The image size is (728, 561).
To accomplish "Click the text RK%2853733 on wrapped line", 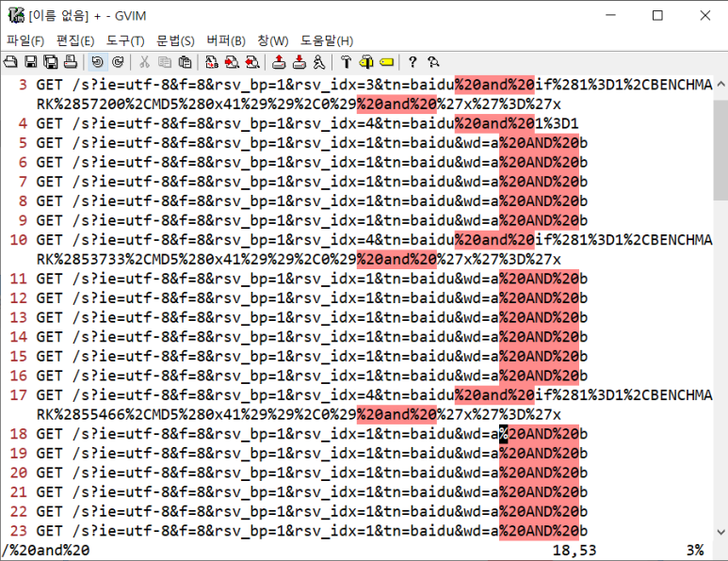I will (80, 260).
